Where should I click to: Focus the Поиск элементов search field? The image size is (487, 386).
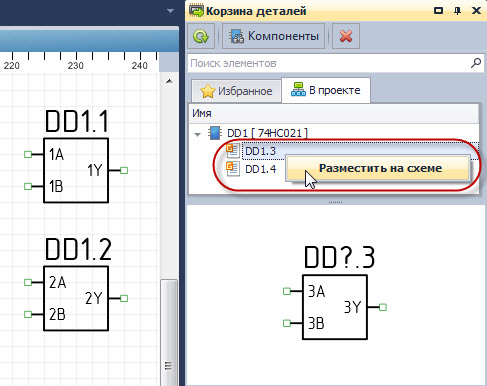329,63
